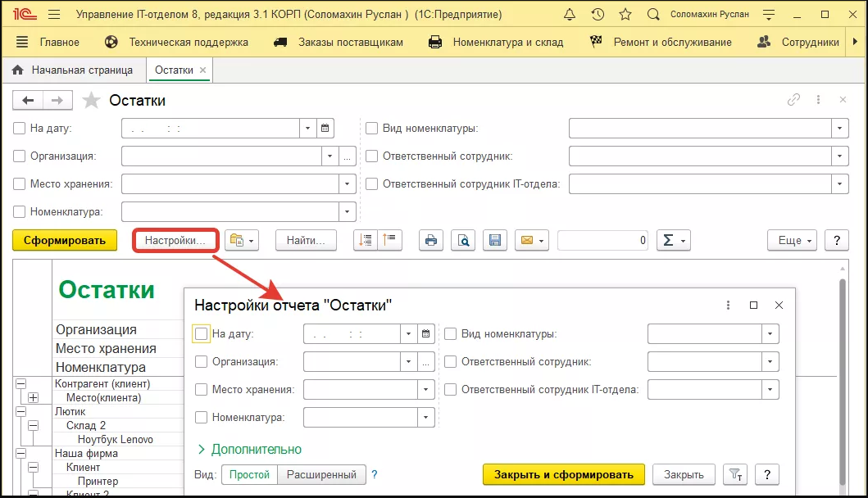The image size is (868, 498).
Task: Open print preview with magnifier icon
Action: (463, 240)
